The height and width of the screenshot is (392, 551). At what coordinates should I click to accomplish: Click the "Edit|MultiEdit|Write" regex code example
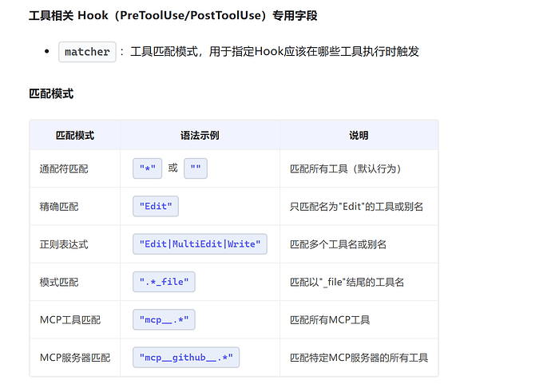tap(200, 244)
